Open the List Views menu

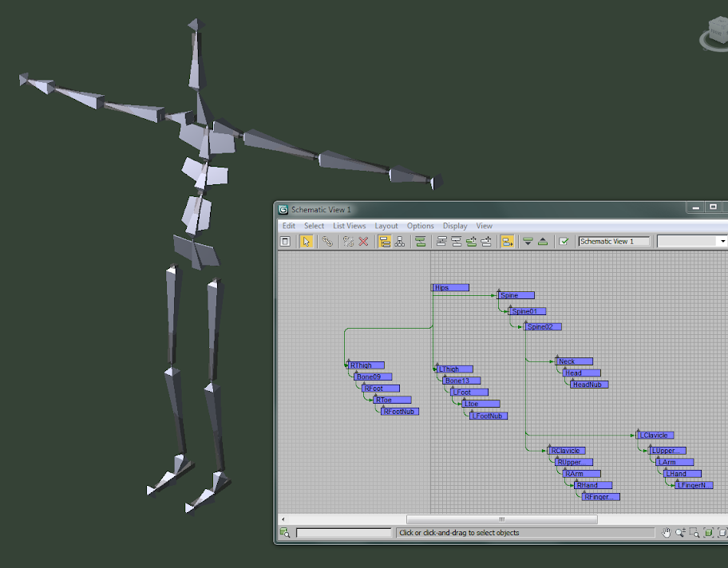(x=349, y=226)
